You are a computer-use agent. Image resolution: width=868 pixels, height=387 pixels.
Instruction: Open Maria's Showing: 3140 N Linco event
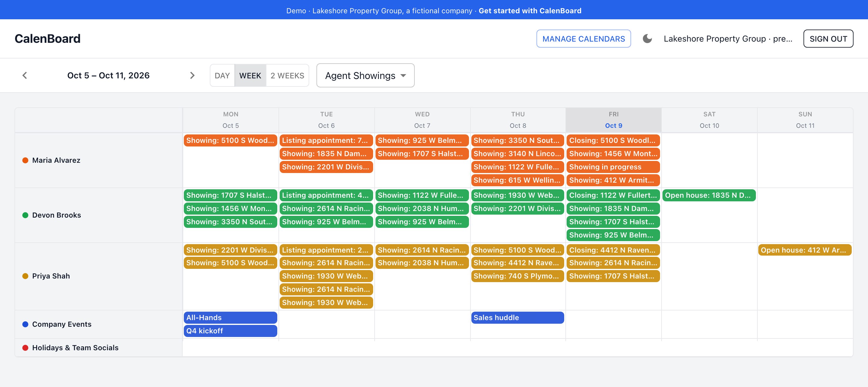click(517, 154)
